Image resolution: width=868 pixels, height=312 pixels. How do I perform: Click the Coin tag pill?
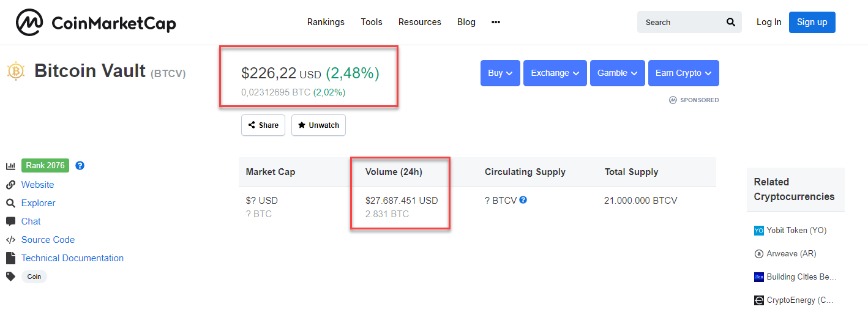click(x=34, y=277)
